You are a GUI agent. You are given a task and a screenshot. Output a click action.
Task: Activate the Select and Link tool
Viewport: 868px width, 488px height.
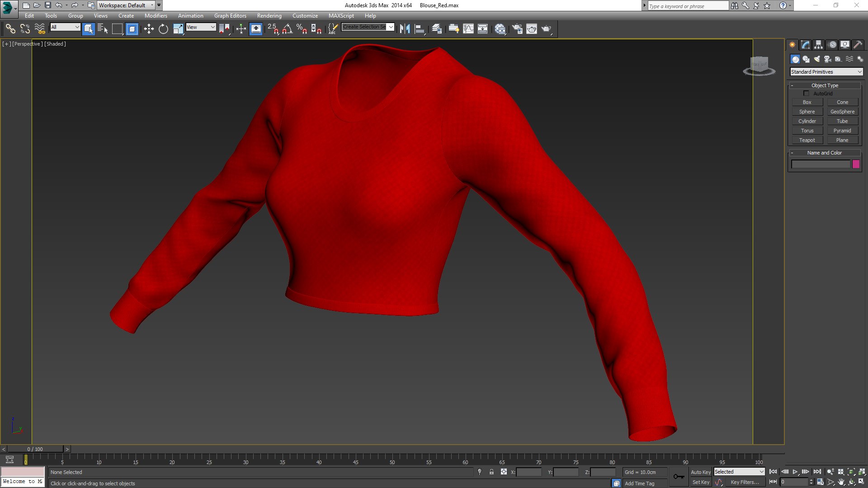coord(10,29)
